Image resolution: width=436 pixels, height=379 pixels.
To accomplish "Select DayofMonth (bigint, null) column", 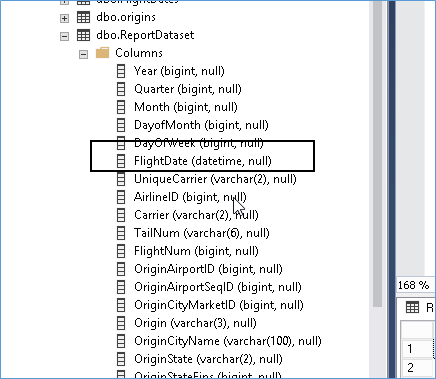I will pyautogui.click(x=201, y=125).
